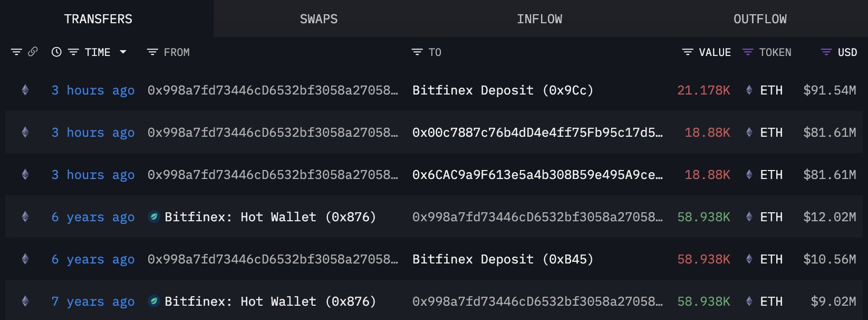The image size is (868, 320).
Task: Select the OUTFLOW tab
Action: [760, 19]
